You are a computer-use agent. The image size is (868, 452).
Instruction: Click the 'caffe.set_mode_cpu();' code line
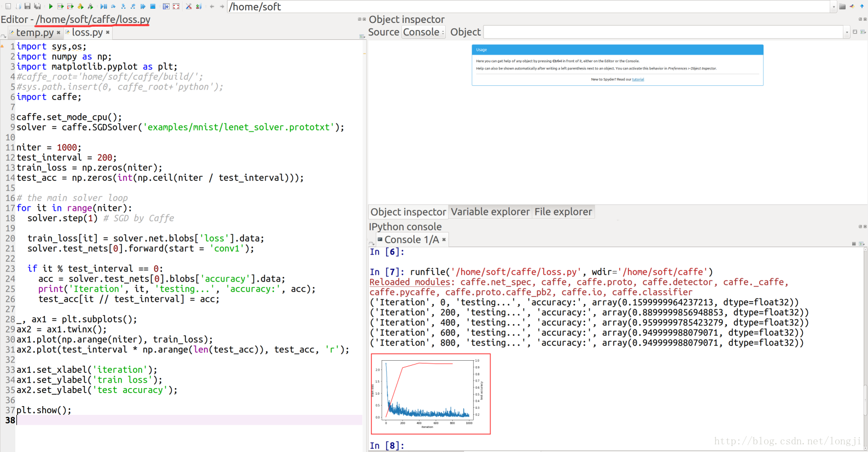click(x=69, y=117)
